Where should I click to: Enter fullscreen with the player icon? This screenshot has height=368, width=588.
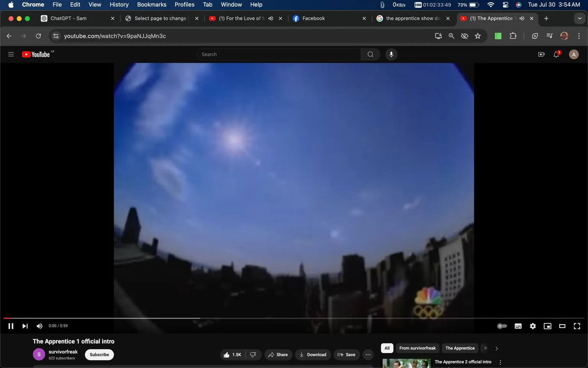(x=577, y=326)
